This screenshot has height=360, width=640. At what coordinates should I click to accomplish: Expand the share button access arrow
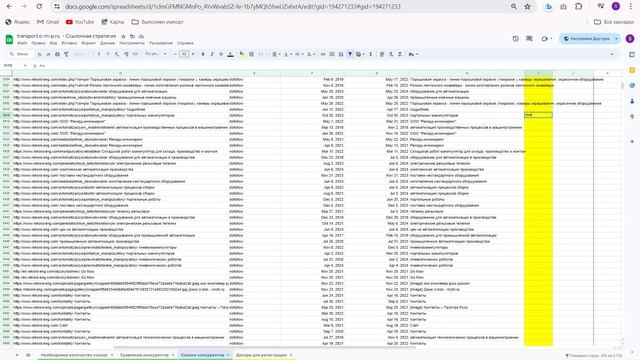[x=616, y=39]
